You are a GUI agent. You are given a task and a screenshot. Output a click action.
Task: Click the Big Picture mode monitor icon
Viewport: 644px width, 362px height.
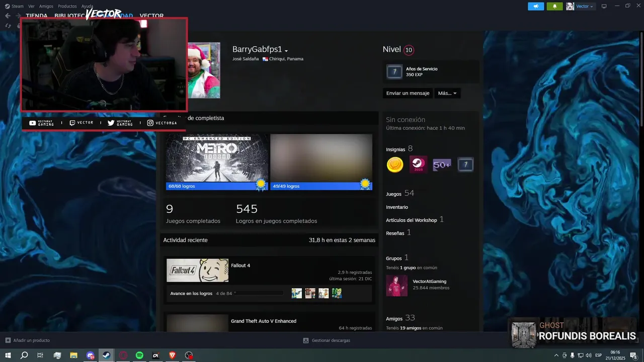click(x=604, y=6)
